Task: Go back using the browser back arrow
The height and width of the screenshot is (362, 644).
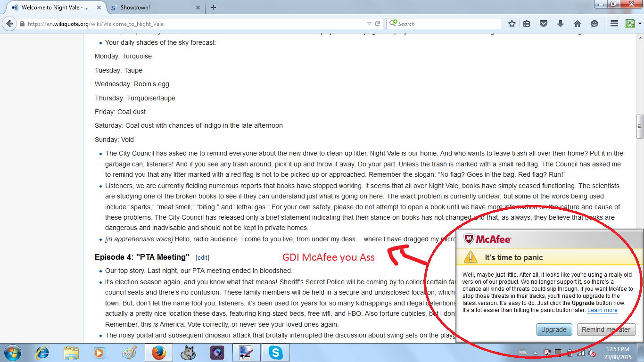Action: tap(10, 24)
